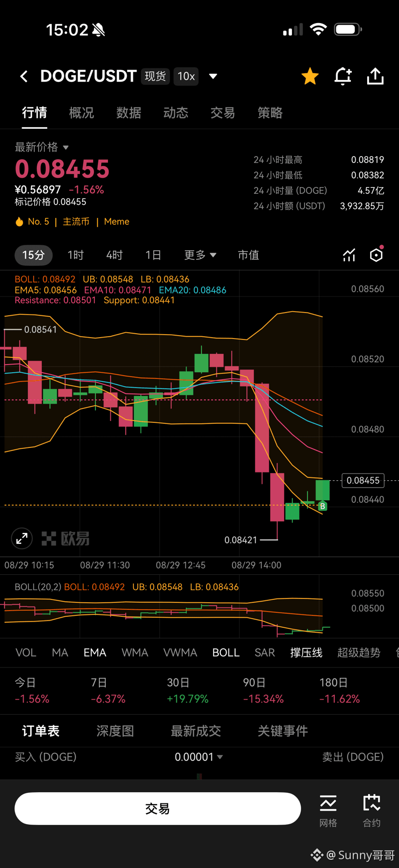Open the price alert bell icon
Screen dimensions: 399x868
(x=343, y=76)
